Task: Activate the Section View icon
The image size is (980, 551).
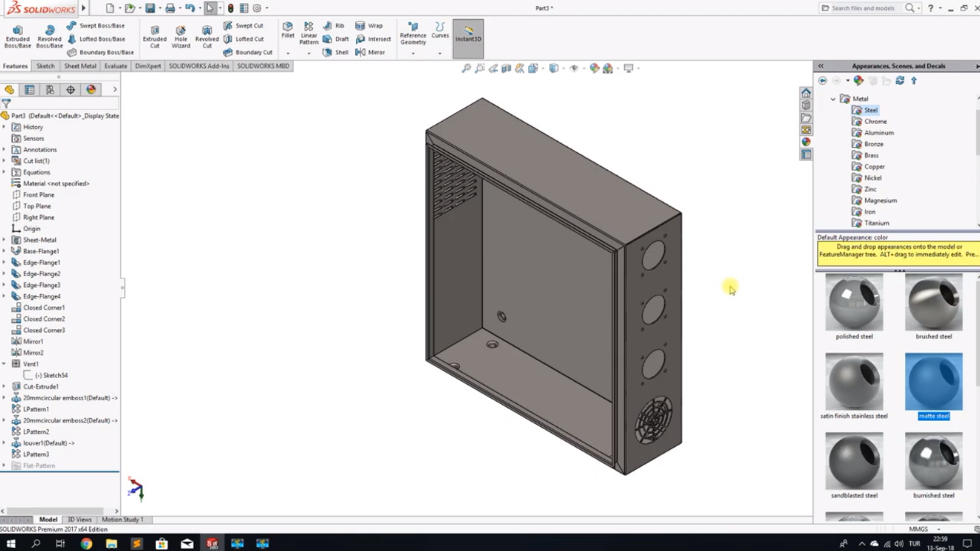Action: (x=506, y=68)
